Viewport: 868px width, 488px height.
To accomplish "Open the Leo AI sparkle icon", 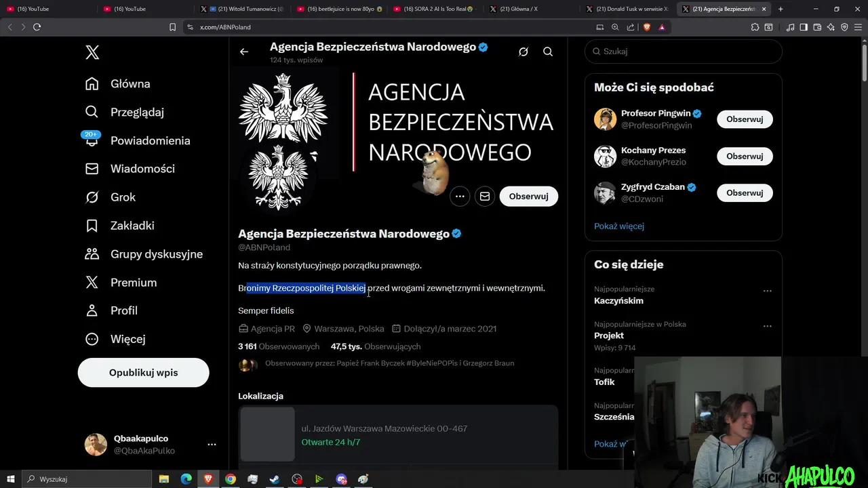I will coord(831,27).
